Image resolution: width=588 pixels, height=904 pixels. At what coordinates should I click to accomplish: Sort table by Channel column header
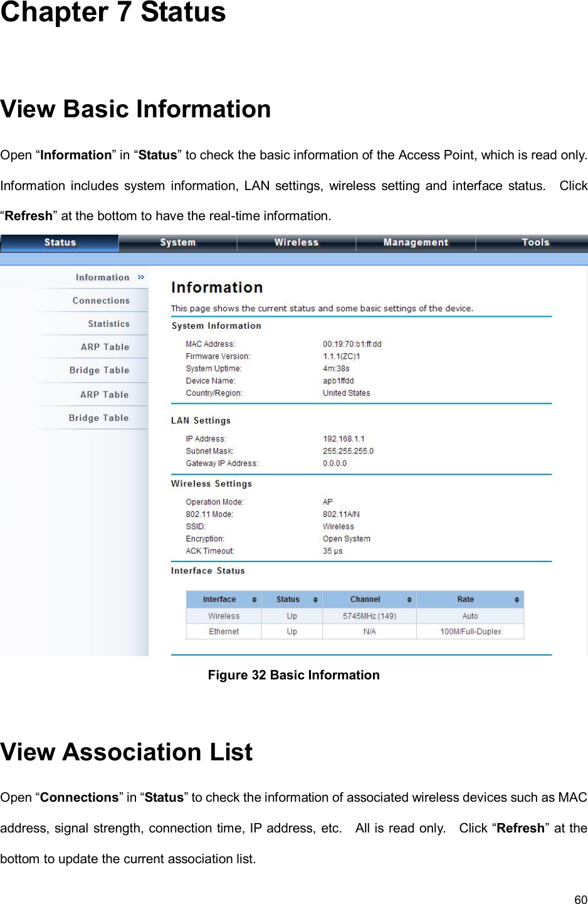pos(369,600)
